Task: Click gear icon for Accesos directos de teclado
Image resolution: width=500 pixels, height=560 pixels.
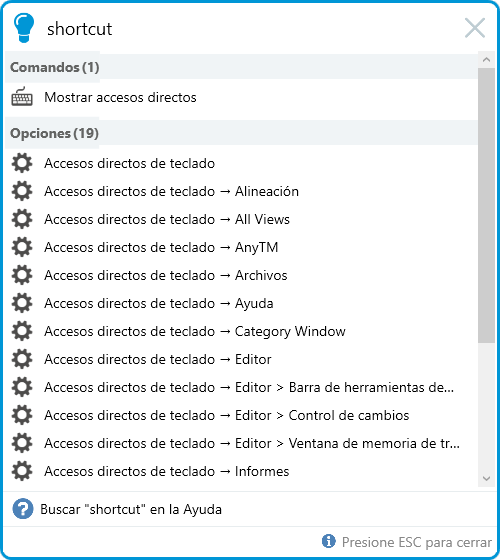Action: (x=22, y=163)
